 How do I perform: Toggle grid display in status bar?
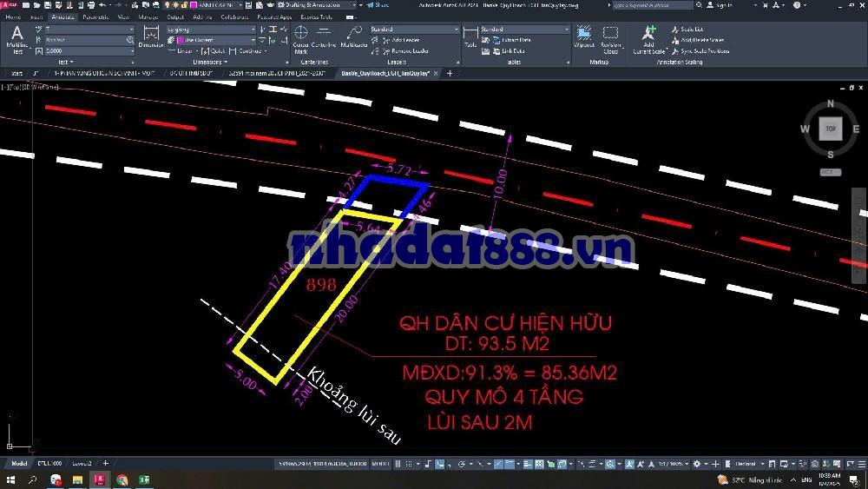pos(398,465)
